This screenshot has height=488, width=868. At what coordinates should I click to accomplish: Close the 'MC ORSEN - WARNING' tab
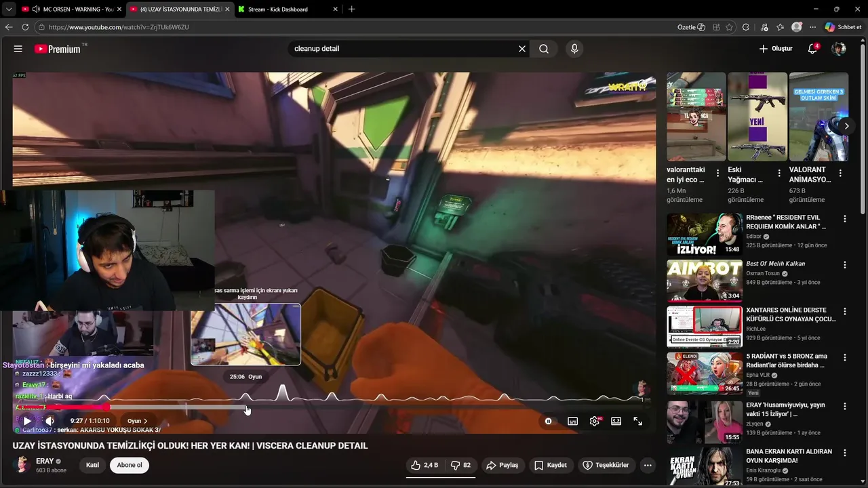[119, 9]
